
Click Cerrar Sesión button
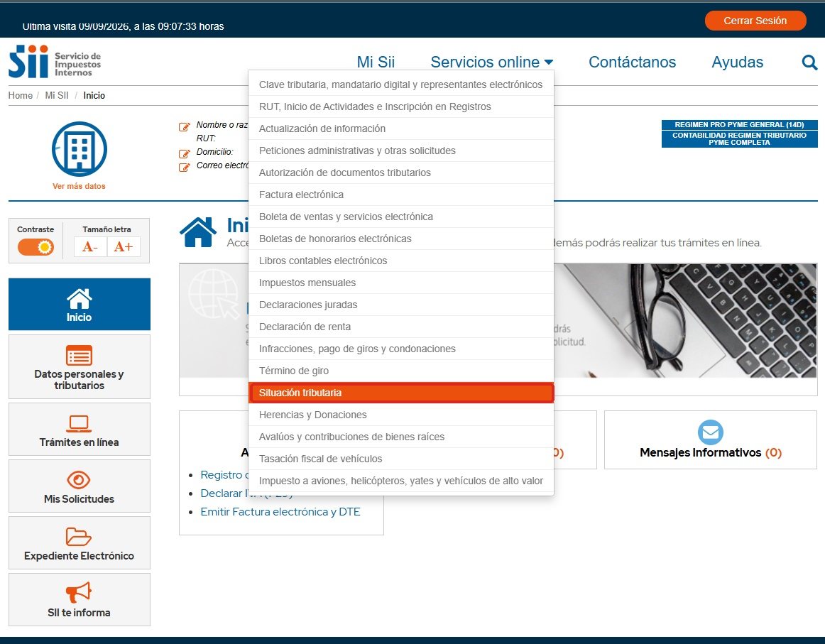coord(755,21)
